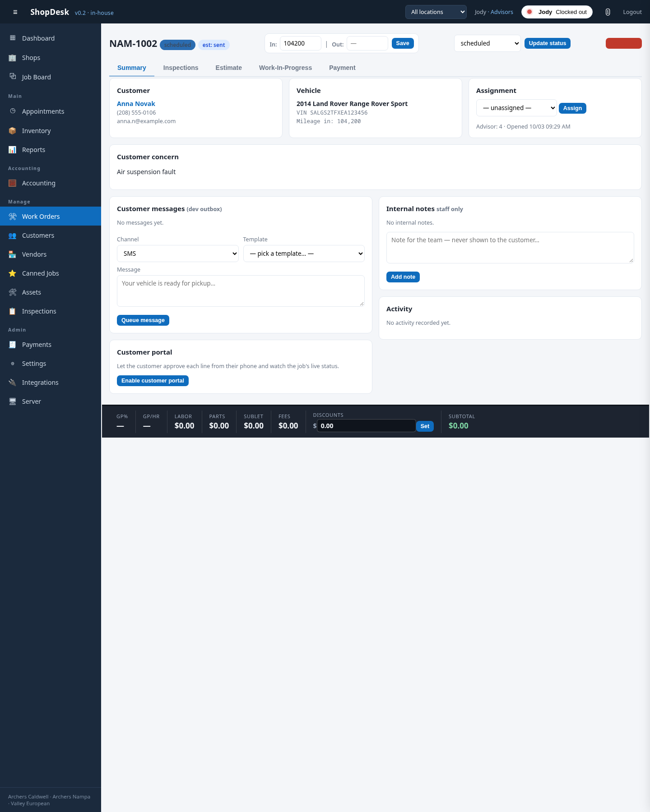The height and width of the screenshot is (812, 650).
Task: Navigate to Vendors
Action: [51, 254]
